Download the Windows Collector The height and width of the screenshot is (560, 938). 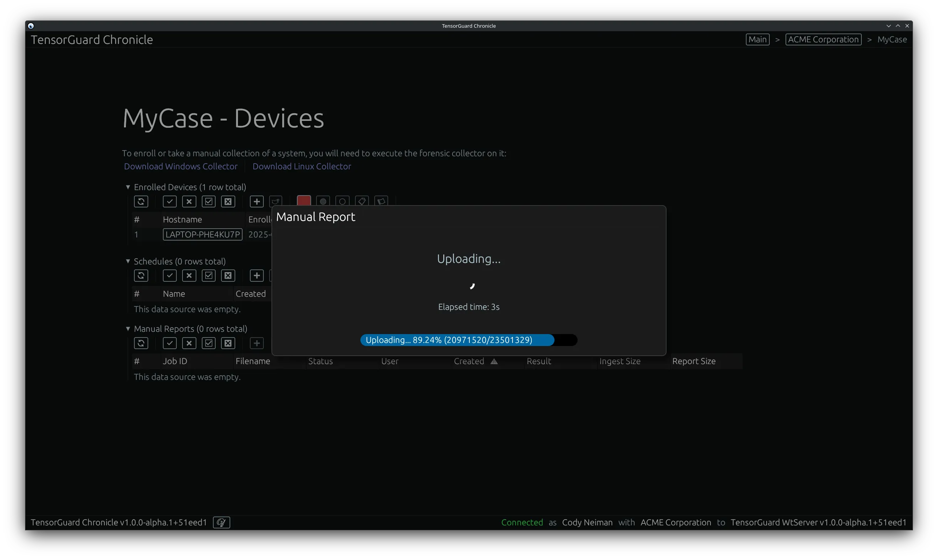[x=181, y=166]
